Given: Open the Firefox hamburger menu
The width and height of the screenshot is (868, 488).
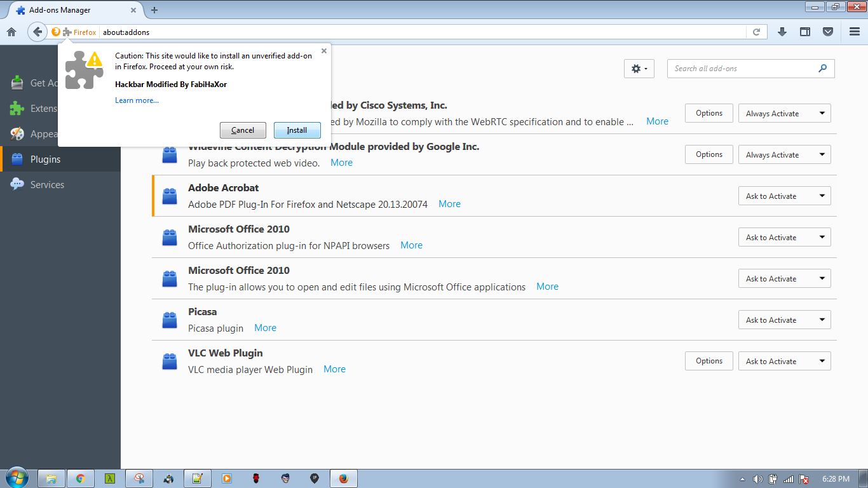Looking at the screenshot, I should click(854, 32).
